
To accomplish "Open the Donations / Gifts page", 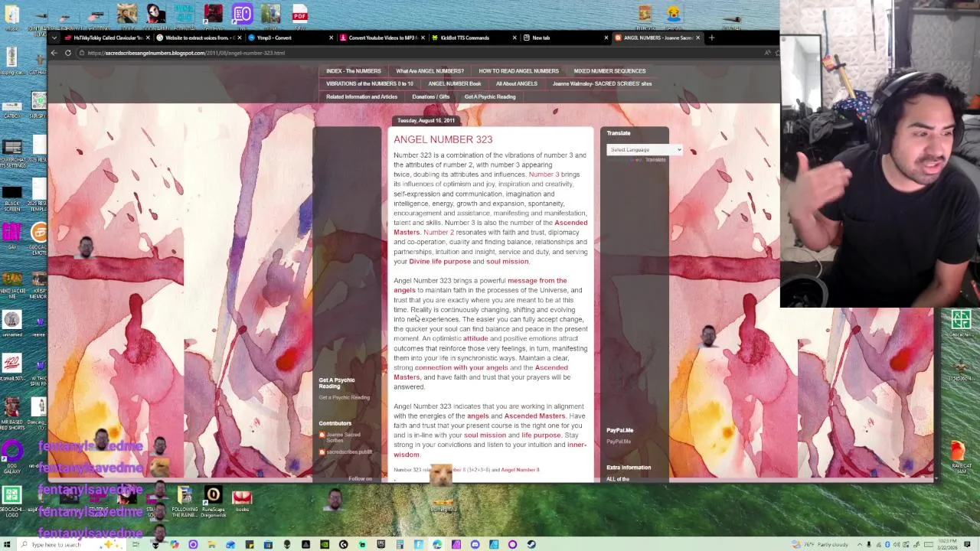I will point(430,96).
